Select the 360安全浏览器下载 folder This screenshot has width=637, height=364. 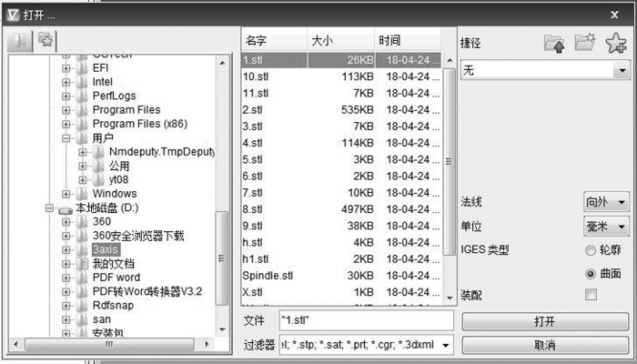tap(138, 236)
